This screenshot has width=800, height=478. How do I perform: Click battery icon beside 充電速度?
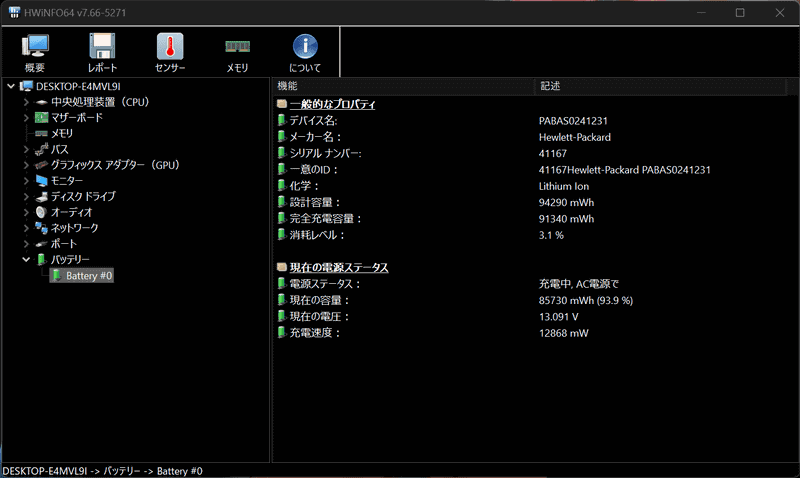tap(281, 333)
